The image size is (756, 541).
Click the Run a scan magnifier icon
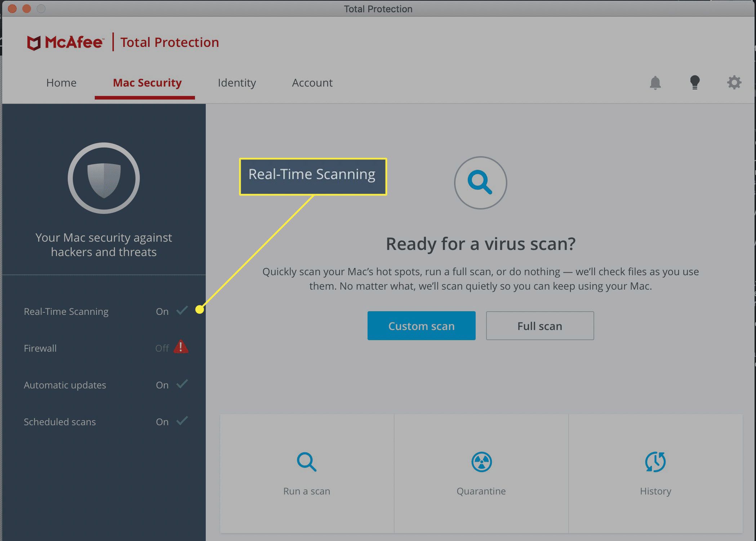(x=306, y=462)
